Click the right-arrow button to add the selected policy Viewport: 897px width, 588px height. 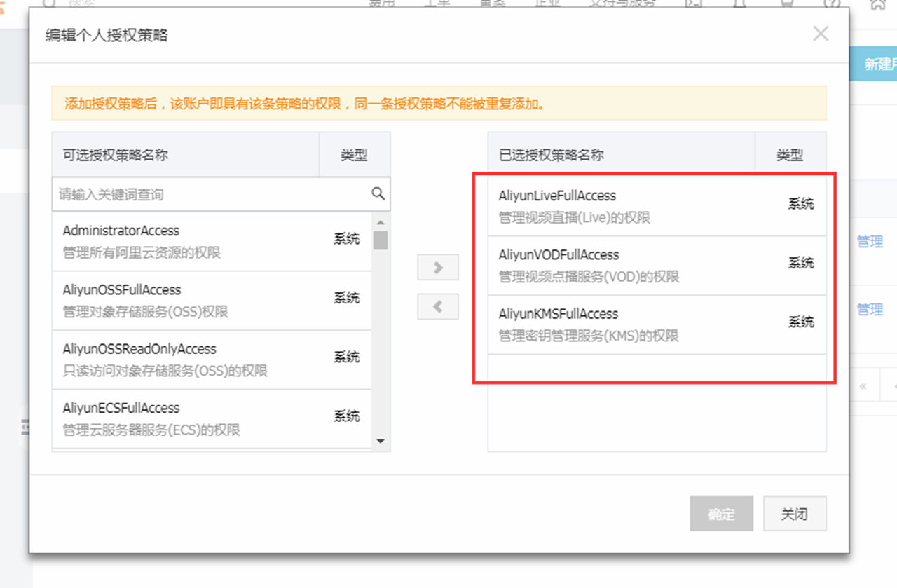click(438, 267)
